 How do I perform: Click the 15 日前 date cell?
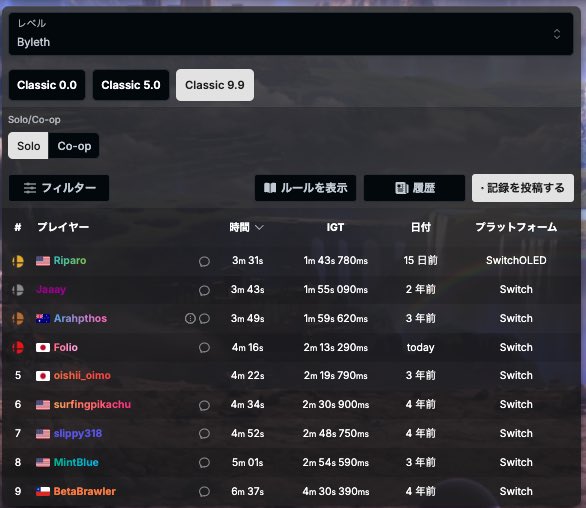click(x=420, y=261)
